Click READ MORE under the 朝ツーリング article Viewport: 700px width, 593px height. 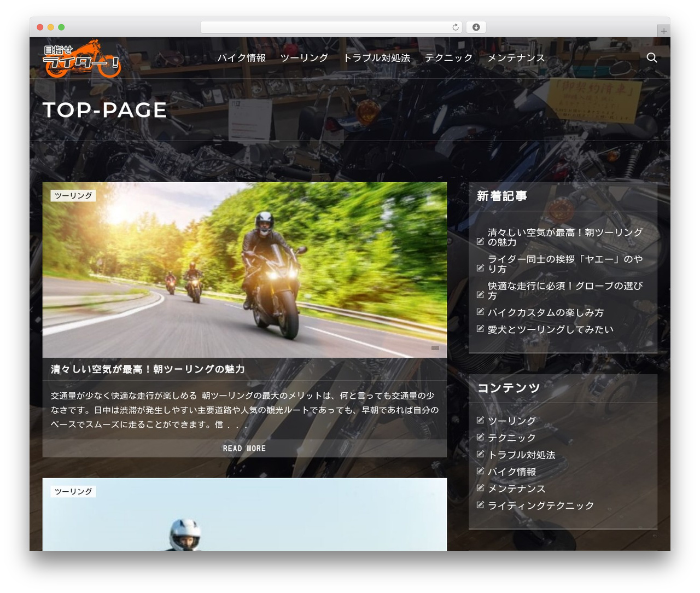244,449
